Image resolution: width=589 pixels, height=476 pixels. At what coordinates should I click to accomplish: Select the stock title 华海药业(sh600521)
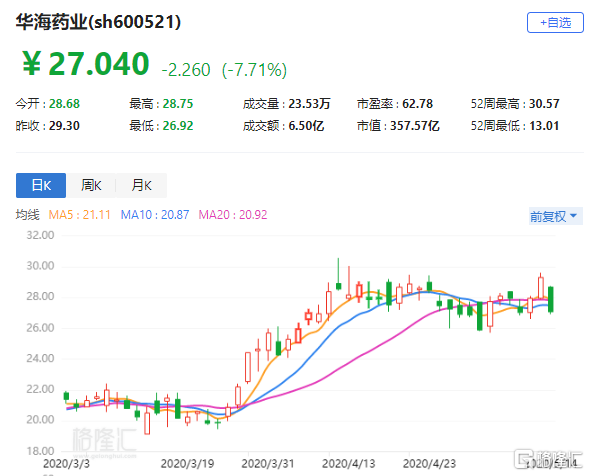point(98,22)
